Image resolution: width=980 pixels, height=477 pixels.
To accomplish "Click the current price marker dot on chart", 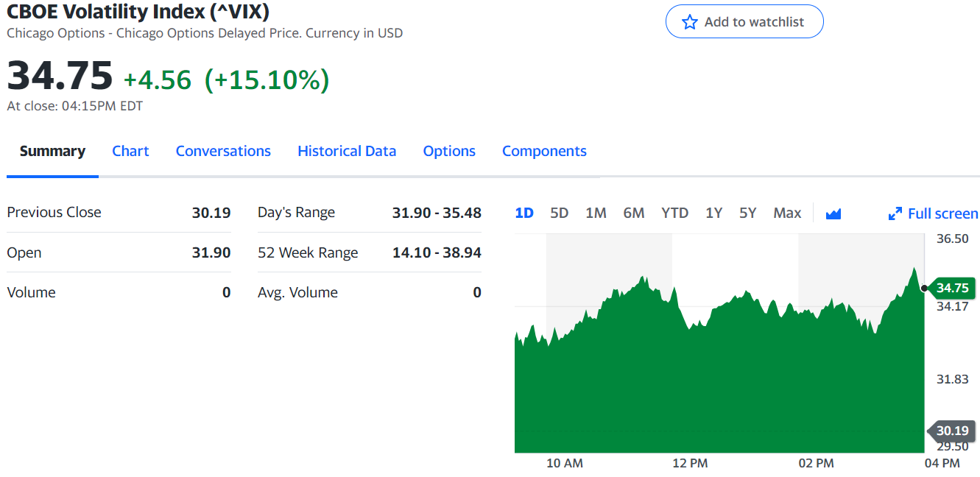I will coord(924,288).
